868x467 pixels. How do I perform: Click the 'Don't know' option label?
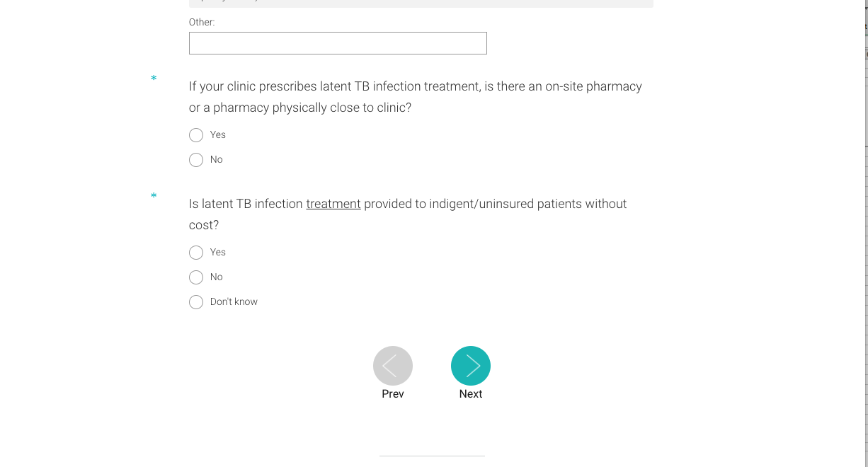click(x=234, y=302)
